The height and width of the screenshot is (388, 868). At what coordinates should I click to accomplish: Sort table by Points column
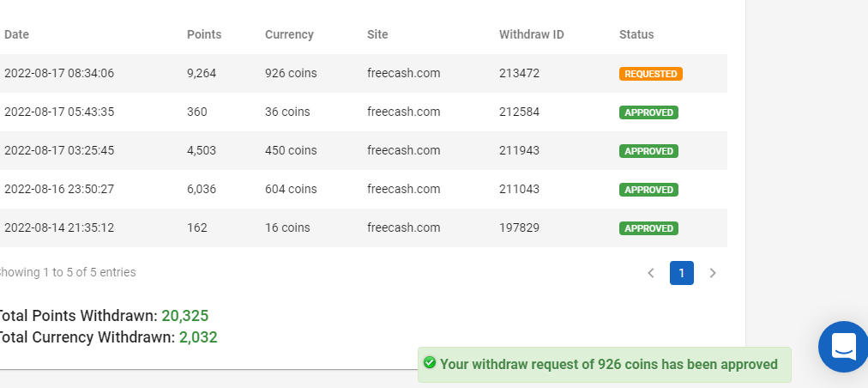pos(204,35)
